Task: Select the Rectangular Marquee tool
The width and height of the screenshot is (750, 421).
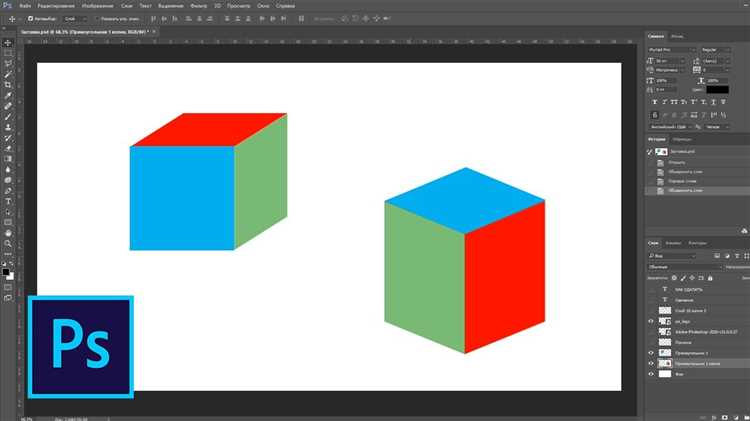Action: [x=8, y=54]
